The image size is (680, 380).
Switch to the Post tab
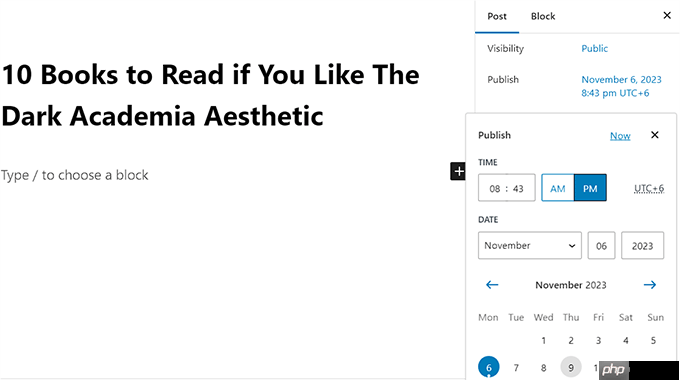click(497, 16)
